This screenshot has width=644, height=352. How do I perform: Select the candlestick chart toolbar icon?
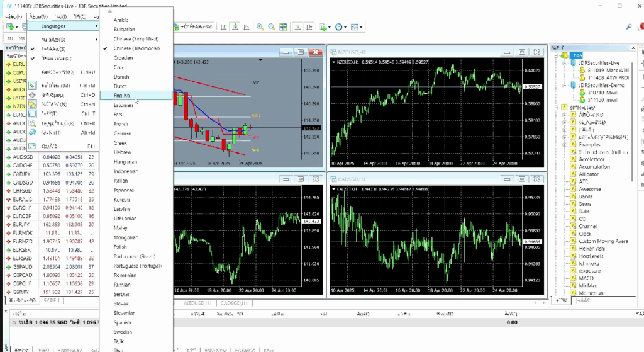click(235, 27)
